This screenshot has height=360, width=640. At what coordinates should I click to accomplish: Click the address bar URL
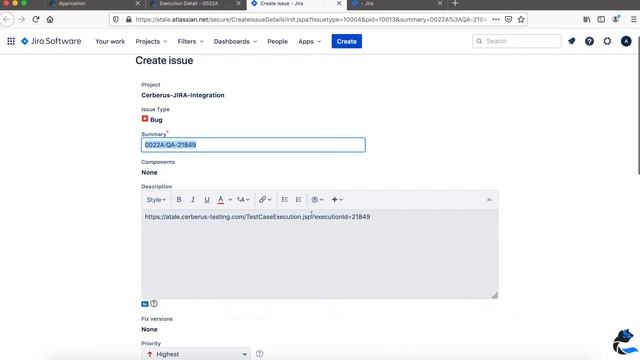[x=310, y=19]
